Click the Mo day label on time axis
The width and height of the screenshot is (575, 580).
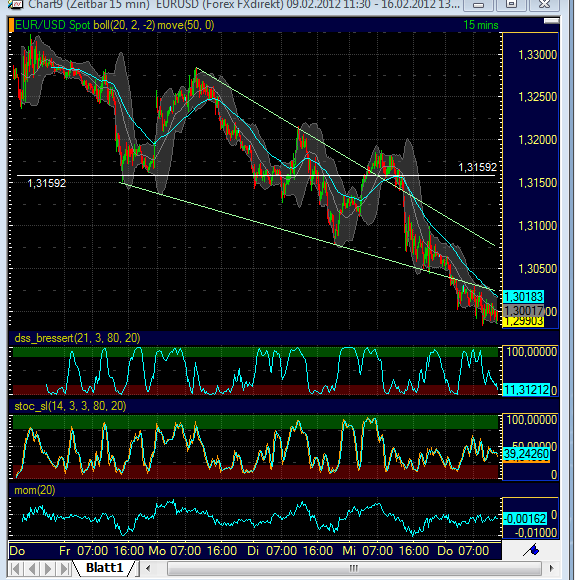(x=157, y=551)
